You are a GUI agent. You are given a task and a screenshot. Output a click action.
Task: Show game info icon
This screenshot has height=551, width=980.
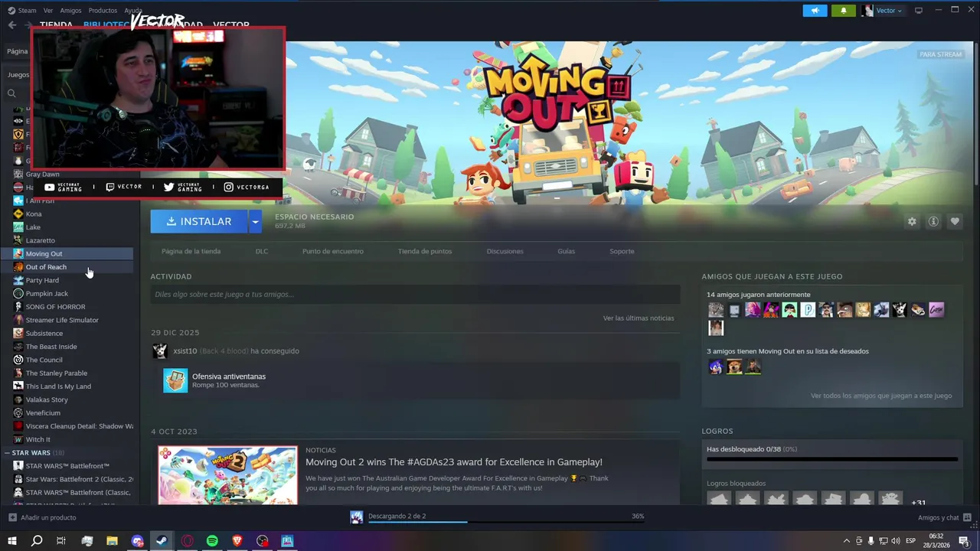click(933, 221)
